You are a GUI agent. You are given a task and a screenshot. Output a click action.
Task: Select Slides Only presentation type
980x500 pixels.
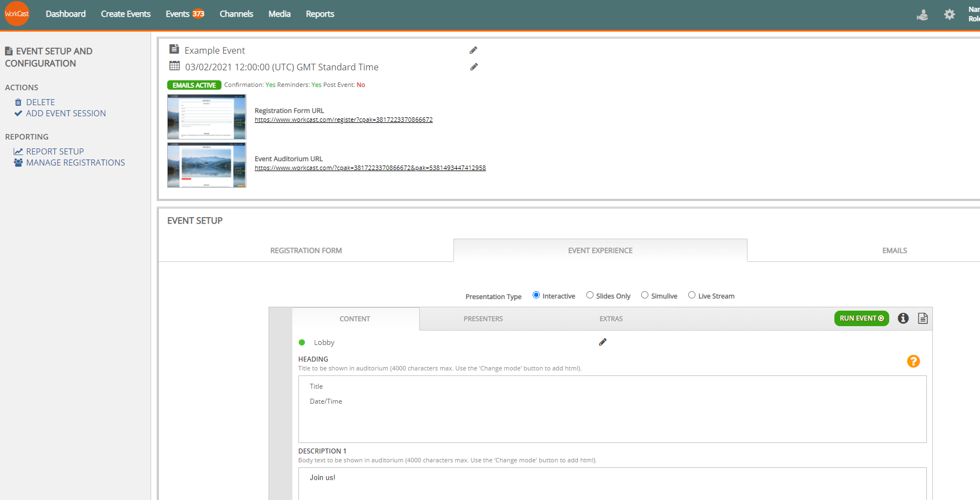point(590,295)
